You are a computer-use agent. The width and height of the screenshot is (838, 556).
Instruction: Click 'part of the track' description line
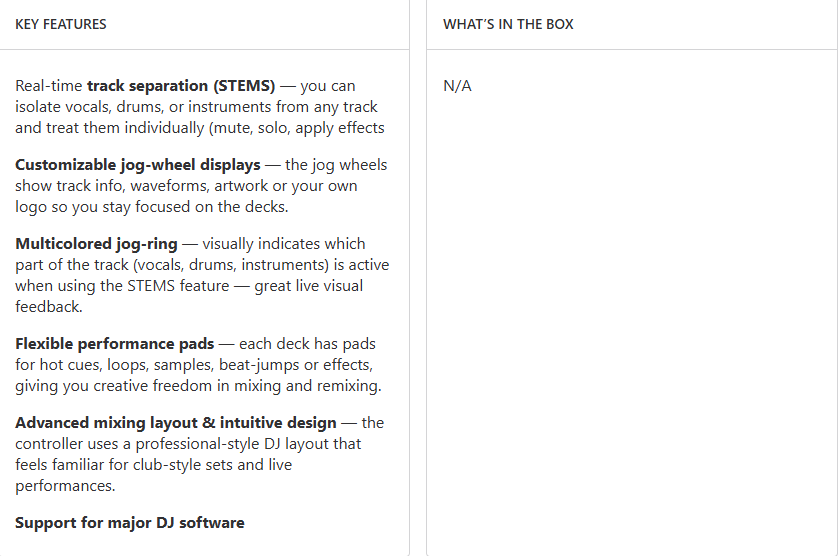[150, 265]
